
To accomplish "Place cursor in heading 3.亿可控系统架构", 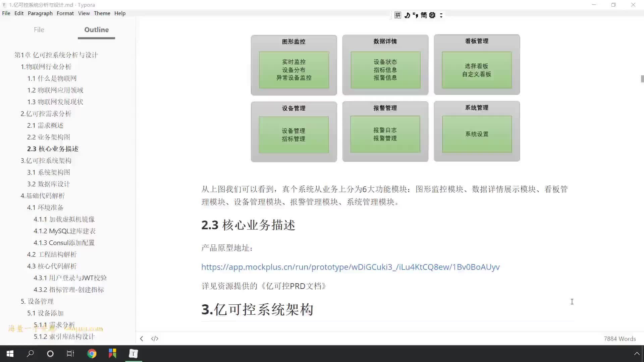I will pyautogui.click(x=257, y=309).
